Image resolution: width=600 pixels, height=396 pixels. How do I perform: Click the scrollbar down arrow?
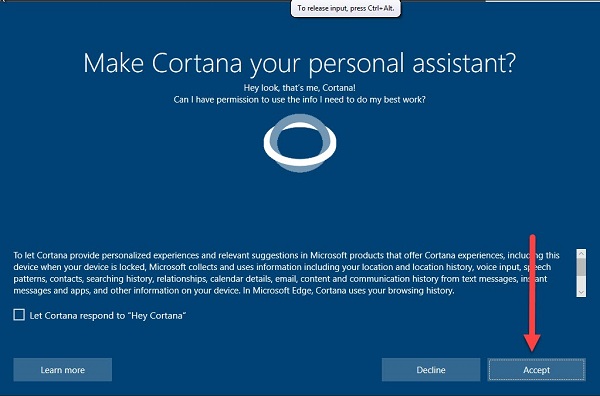[x=581, y=292]
